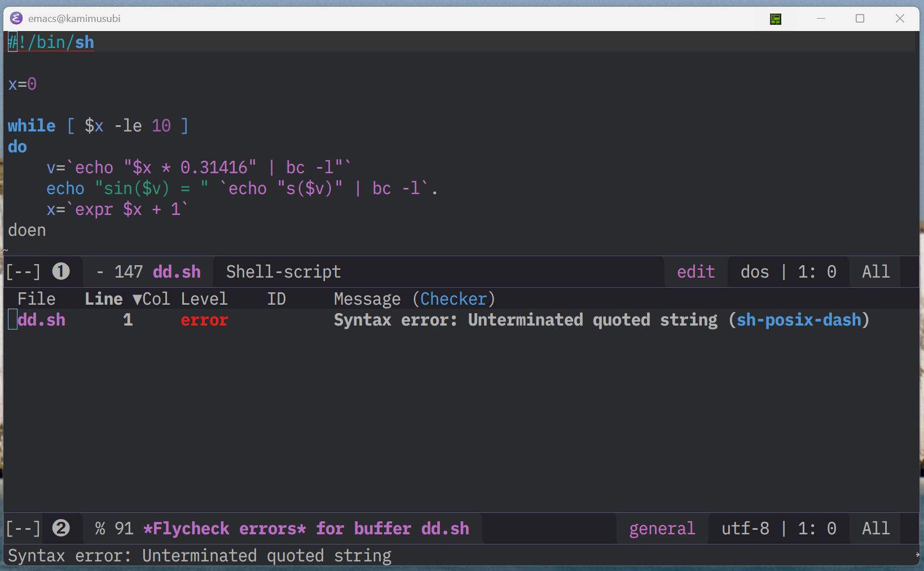924x571 pixels.
Task: Click the while keyword in the script
Action: (32, 126)
